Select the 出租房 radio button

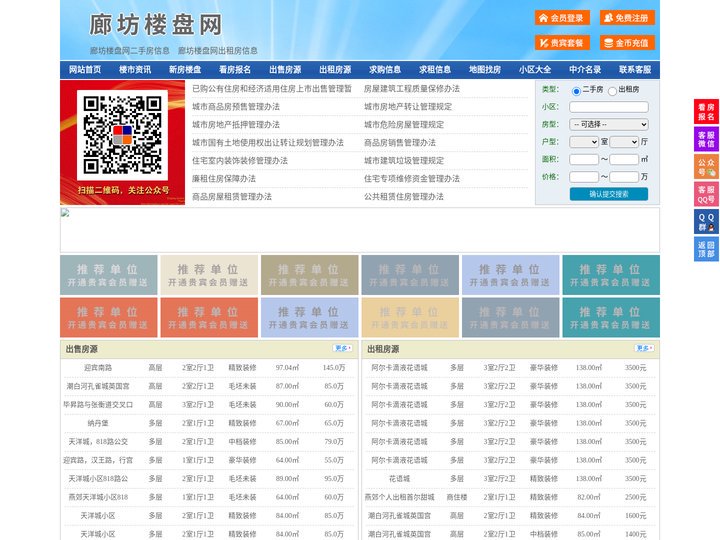[612, 91]
